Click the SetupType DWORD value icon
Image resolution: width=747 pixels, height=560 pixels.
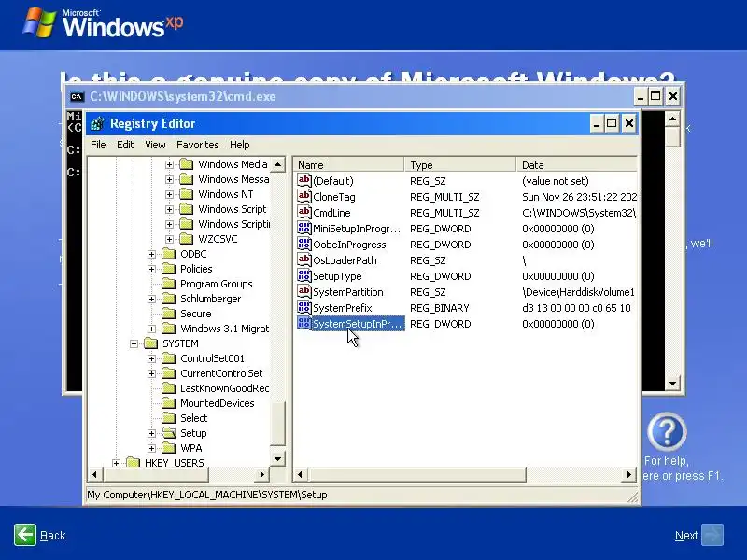click(304, 275)
